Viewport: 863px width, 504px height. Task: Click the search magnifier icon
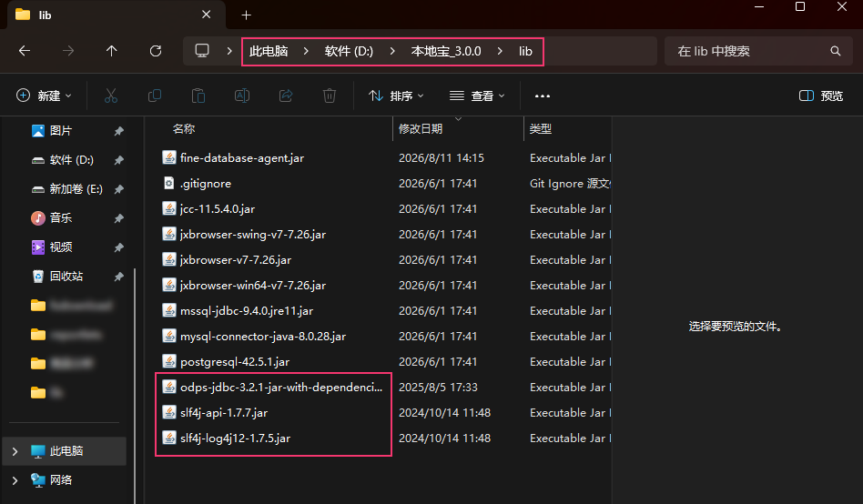tap(836, 51)
